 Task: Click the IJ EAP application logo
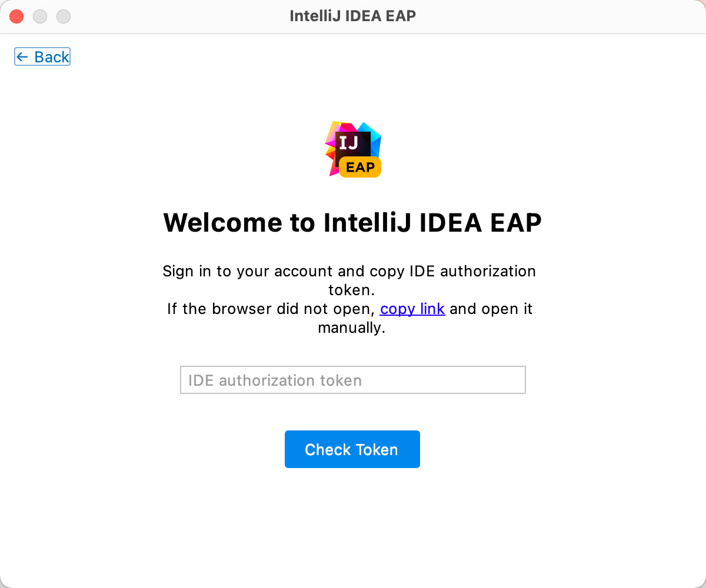pyautogui.click(x=353, y=147)
